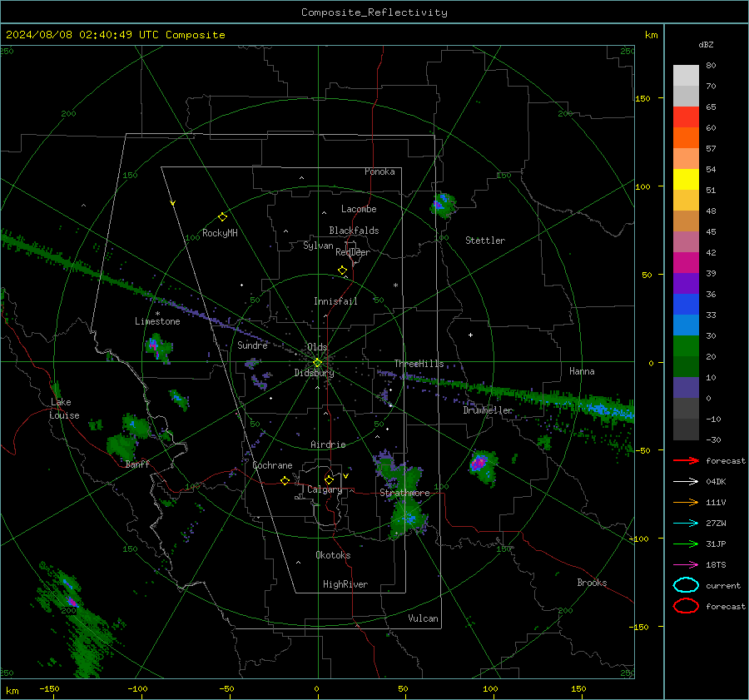Click the yellow diamond marker above Calgary

pos(329,479)
